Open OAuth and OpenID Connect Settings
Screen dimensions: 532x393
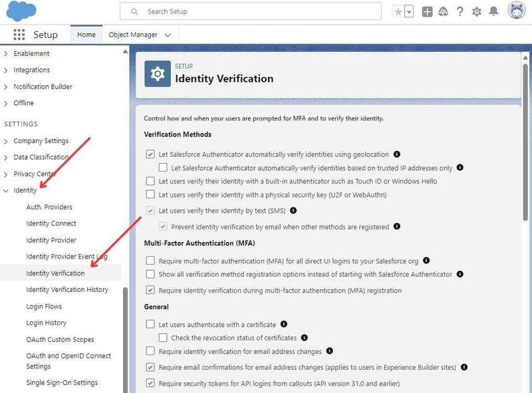[x=68, y=361]
